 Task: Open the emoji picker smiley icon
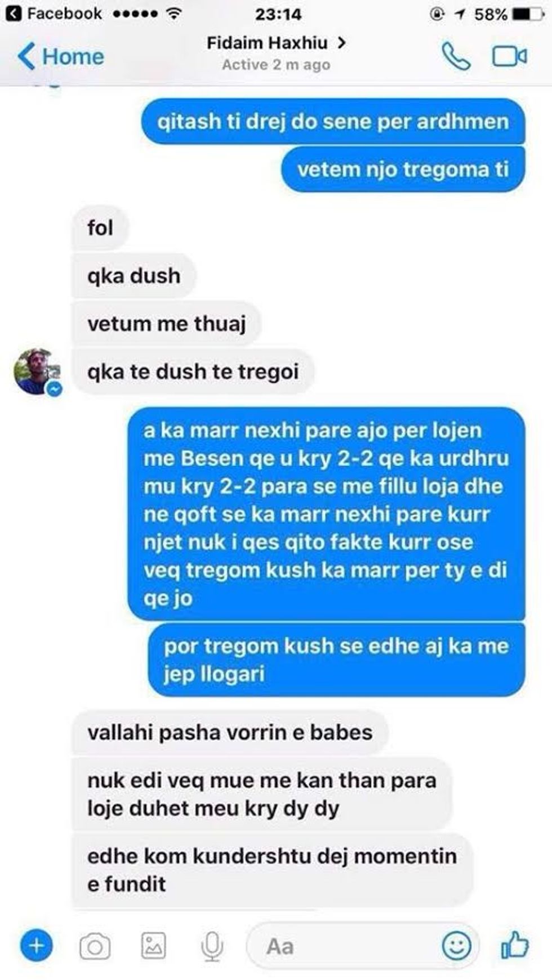click(456, 946)
